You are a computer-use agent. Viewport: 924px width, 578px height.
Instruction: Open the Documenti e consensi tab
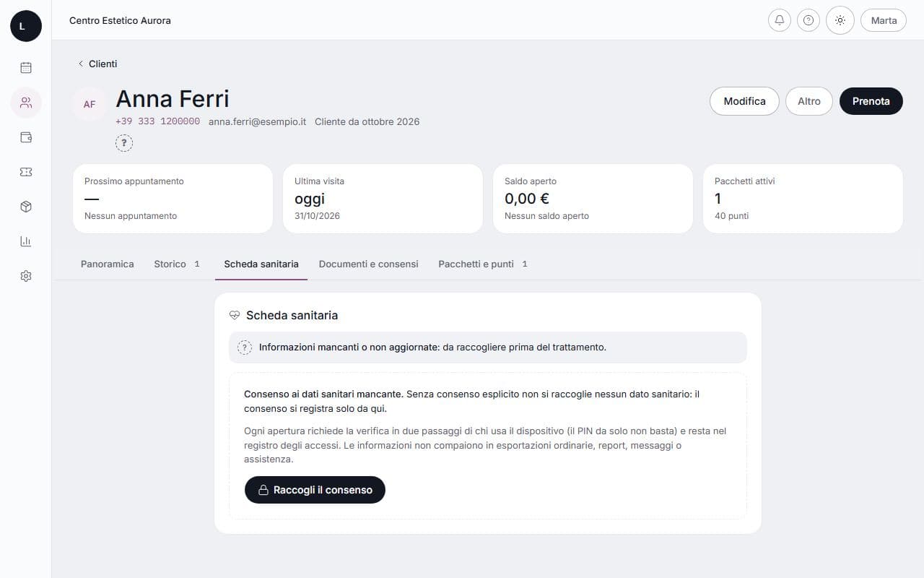pyautogui.click(x=369, y=264)
